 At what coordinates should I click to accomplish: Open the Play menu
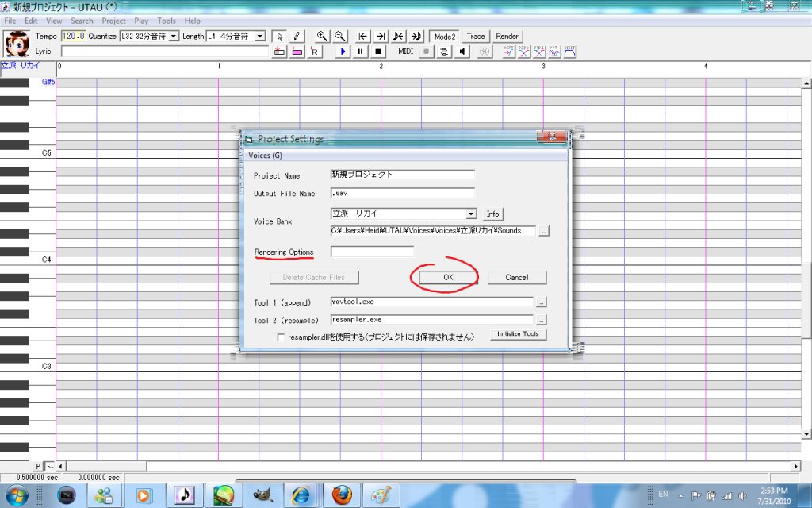141,21
